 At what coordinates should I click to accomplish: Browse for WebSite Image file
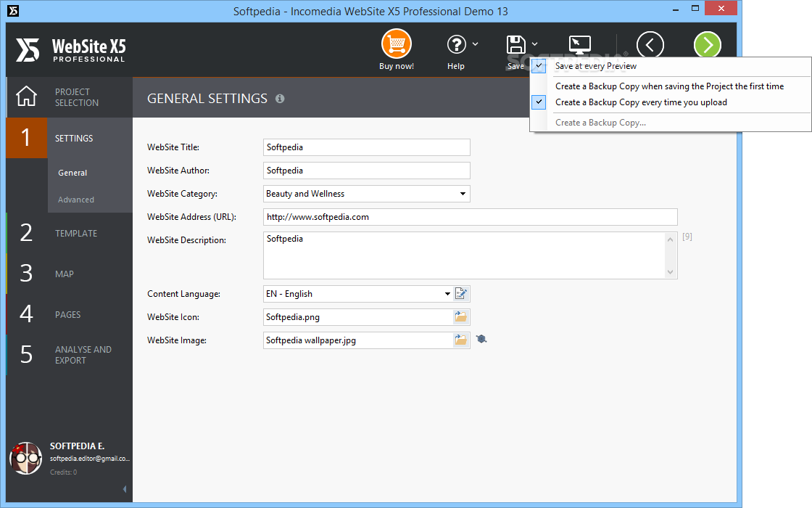pos(460,340)
